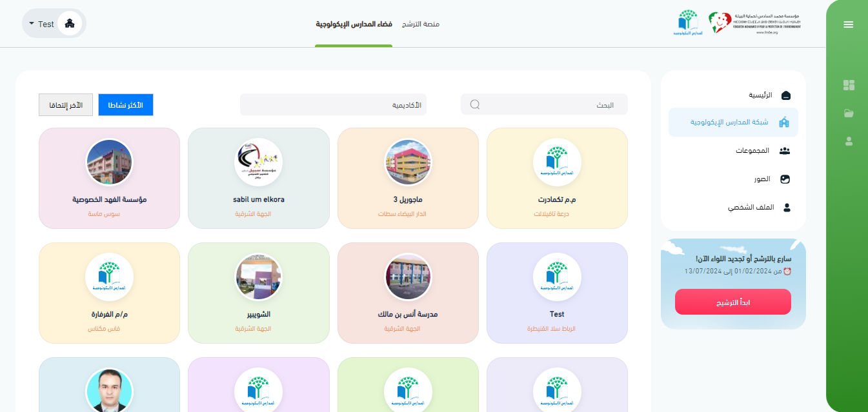Open the ماجوريل 3 school card photo
Image resolution: width=868 pixels, height=412 pixels.
coord(408,162)
